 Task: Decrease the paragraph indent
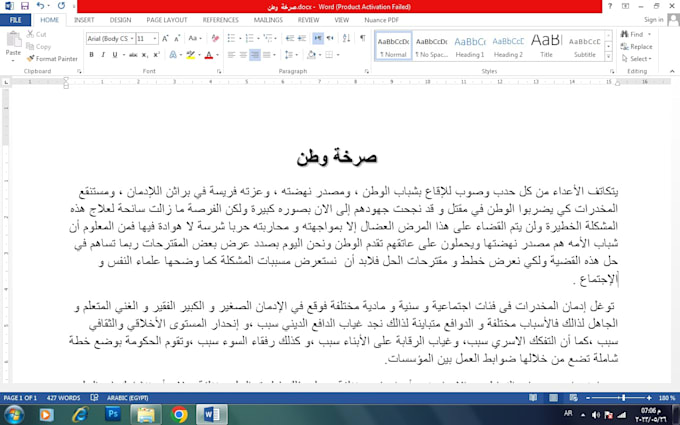click(290, 39)
